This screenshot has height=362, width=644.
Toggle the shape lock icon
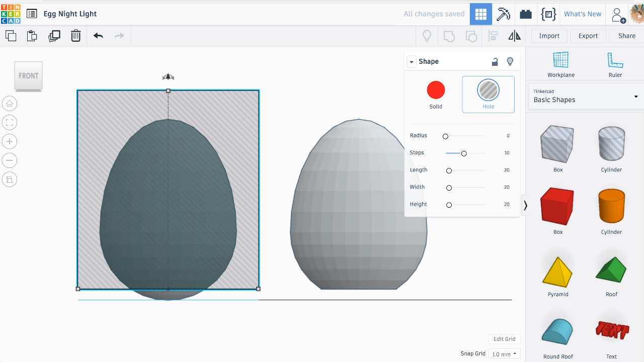(495, 62)
